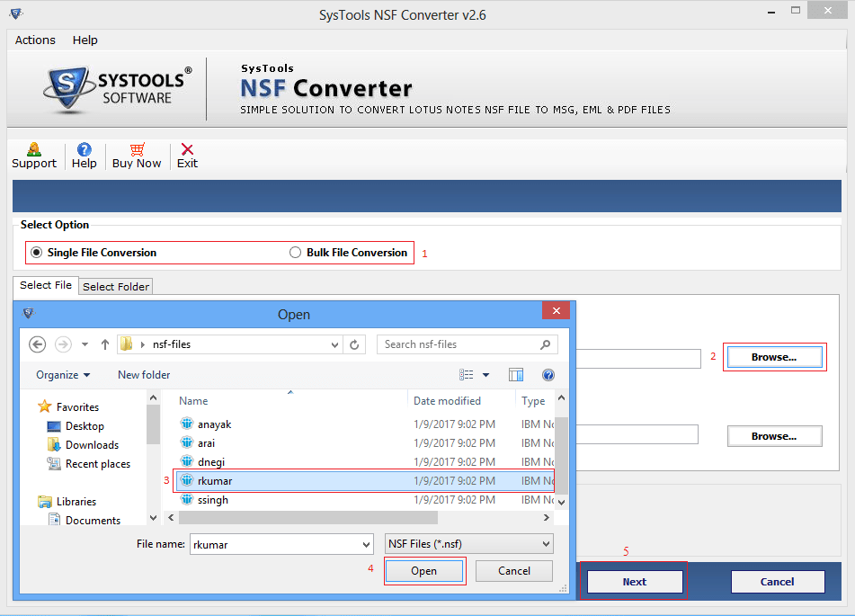The image size is (855, 616).
Task: Change the file view layout icon
Action: click(467, 375)
